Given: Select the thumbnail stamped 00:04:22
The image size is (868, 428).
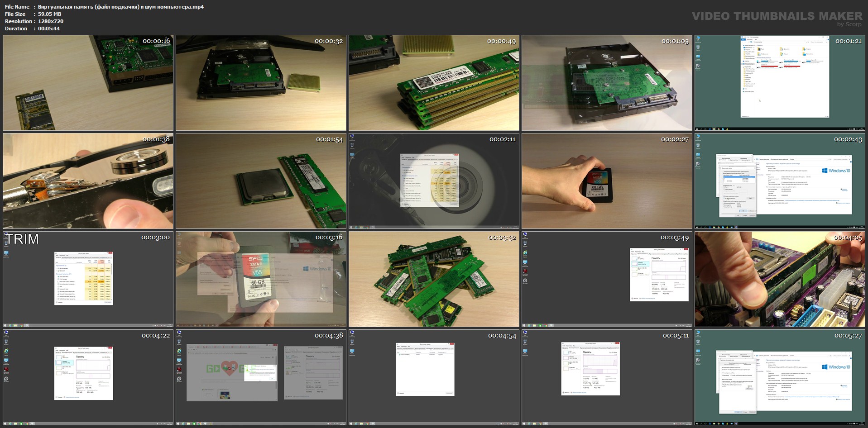Looking at the screenshot, I should [88, 377].
